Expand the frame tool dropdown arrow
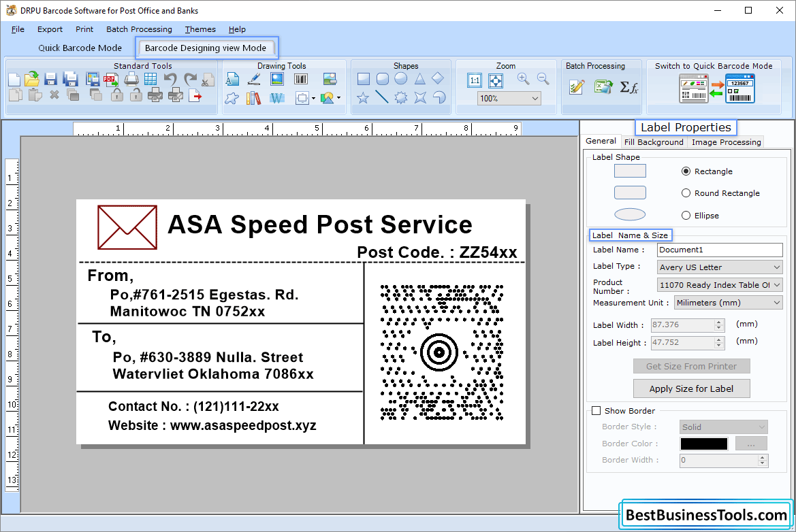The height and width of the screenshot is (532, 796). (x=313, y=99)
